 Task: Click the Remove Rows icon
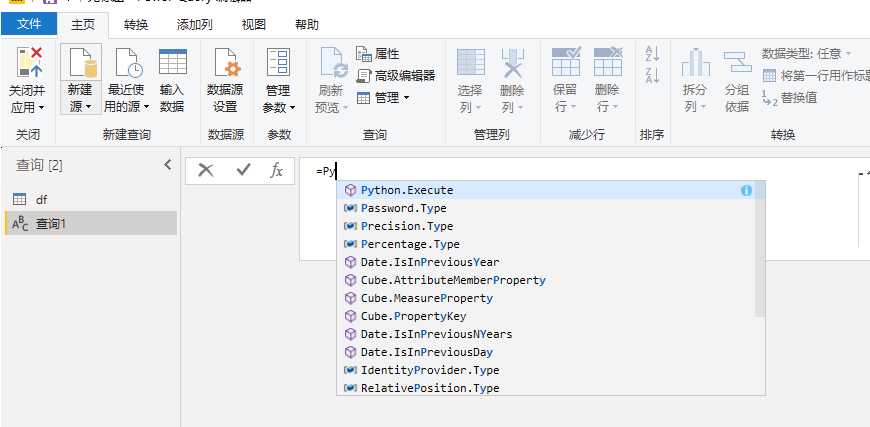(x=608, y=62)
